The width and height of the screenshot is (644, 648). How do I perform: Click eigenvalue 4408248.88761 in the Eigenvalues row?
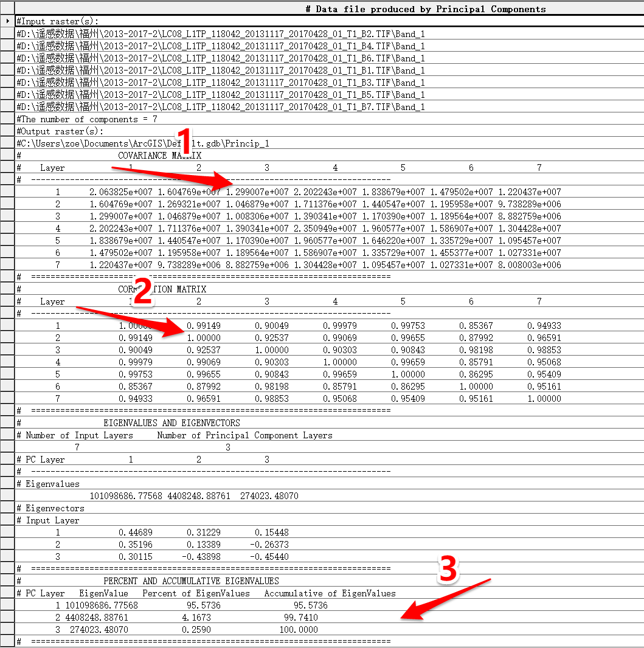[199, 496]
